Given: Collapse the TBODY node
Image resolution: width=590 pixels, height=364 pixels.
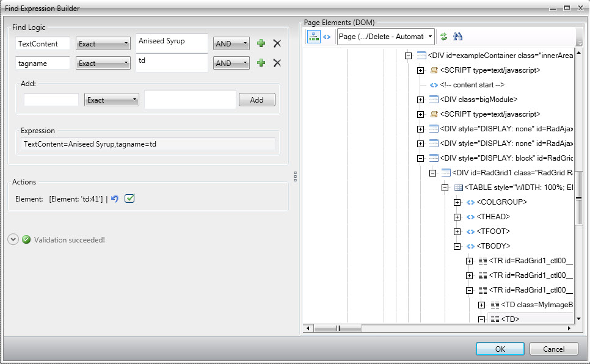Looking at the screenshot, I should (457, 246).
